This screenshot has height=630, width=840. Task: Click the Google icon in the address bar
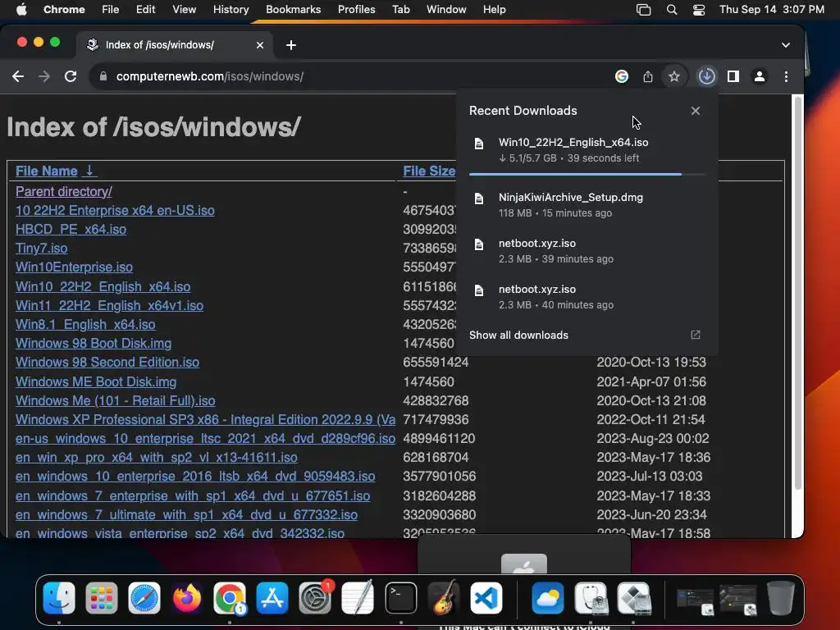click(622, 76)
